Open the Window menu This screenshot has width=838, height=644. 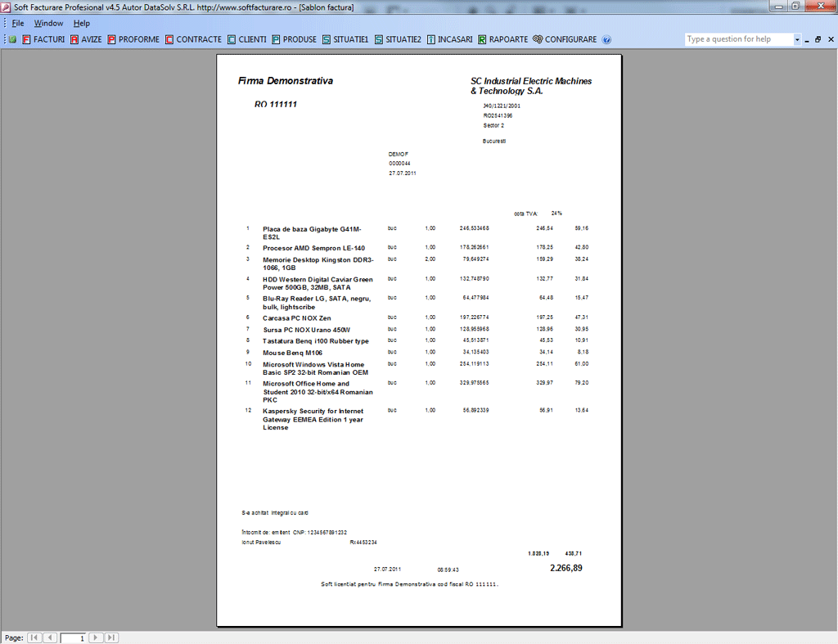(x=48, y=24)
